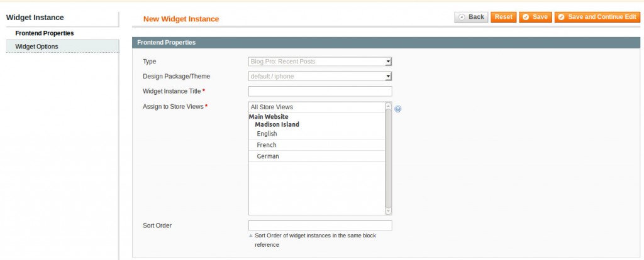644x260 pixels.
Task: Click the store views list scroll-down arrow
Action: [388, 211]
